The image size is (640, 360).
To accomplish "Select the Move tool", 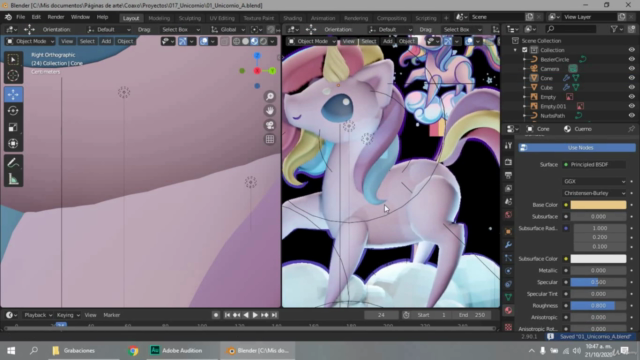I will [x=13, y=94].
